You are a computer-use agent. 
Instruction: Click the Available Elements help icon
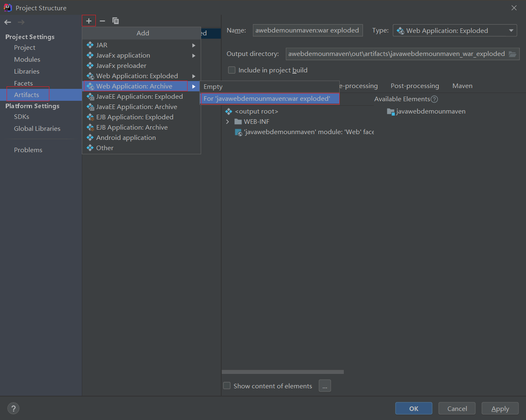pyautogui.click(x=434, y=99)
